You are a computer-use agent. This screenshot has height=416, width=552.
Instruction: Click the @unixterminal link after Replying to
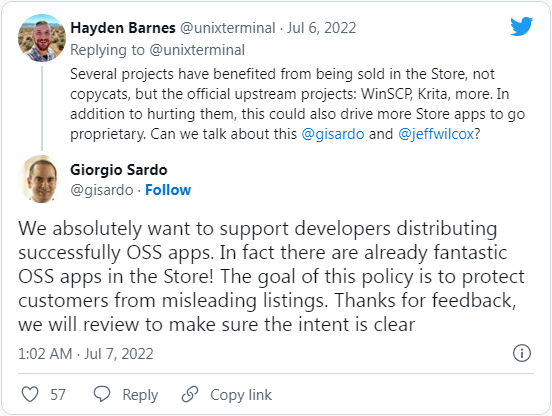tap(197, 50)
